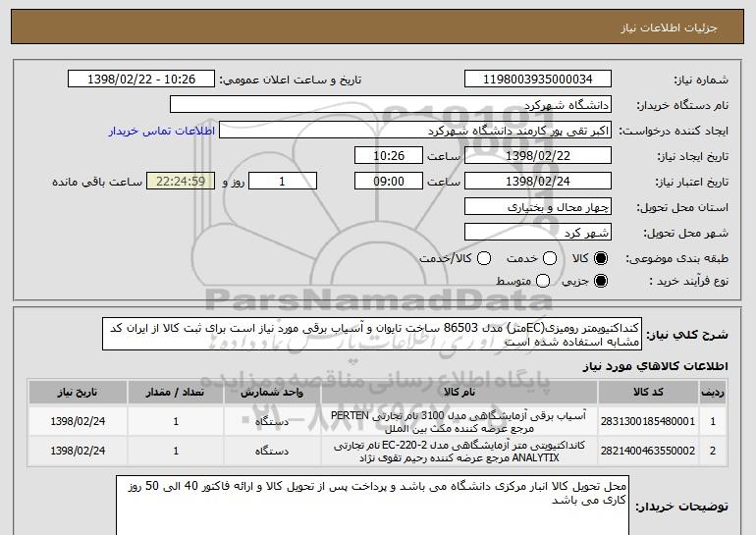
Task: Click the public announcement date-time field
Action: pyautogui.click(x=141, y=80)
